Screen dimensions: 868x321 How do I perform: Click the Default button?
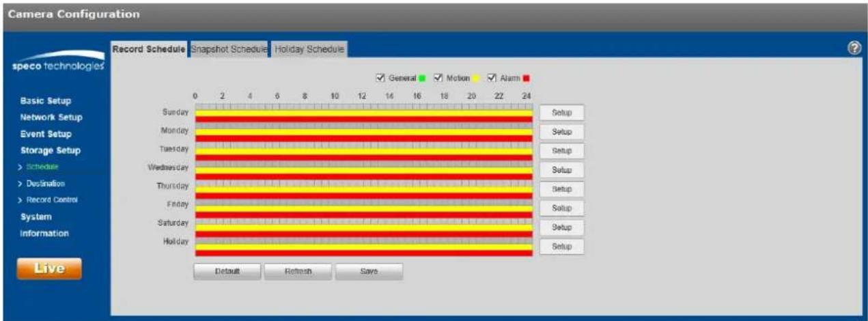227,271
